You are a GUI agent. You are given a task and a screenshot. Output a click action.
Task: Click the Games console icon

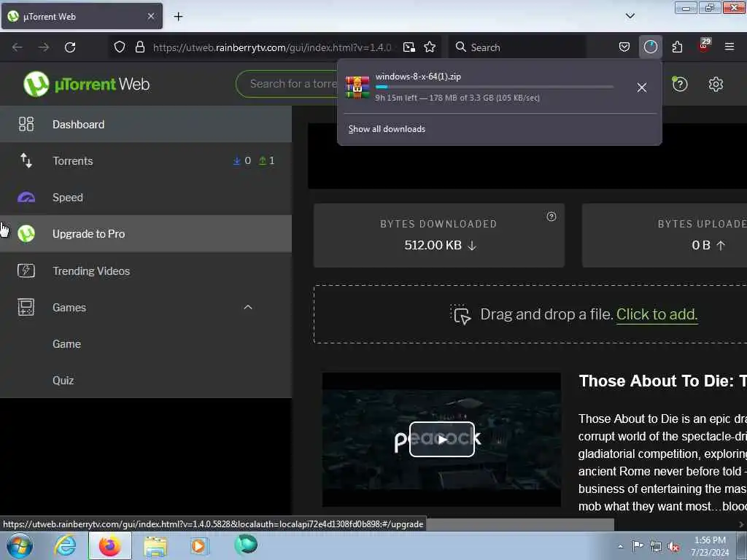(x=26, y=307)
